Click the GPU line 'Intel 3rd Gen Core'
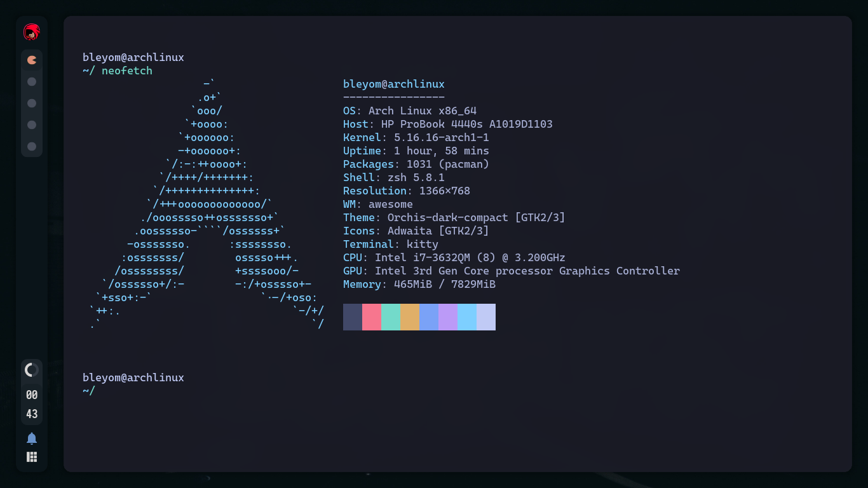This screenshot has width=868, height=488. (x=432, y=271)
